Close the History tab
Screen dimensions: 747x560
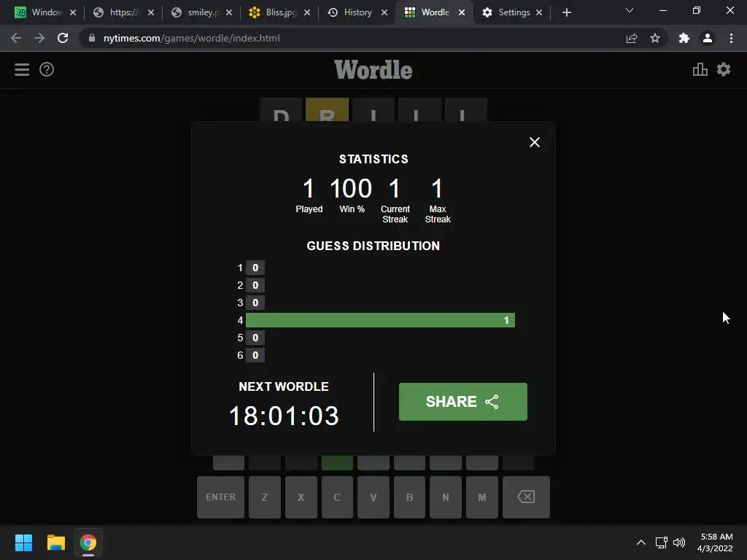(x=384, y=12)
